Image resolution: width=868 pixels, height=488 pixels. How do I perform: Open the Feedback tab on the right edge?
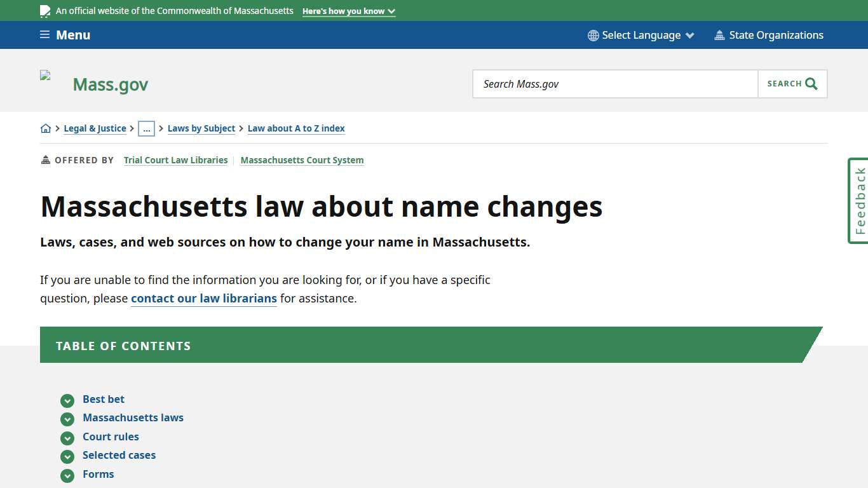(858, 200)
